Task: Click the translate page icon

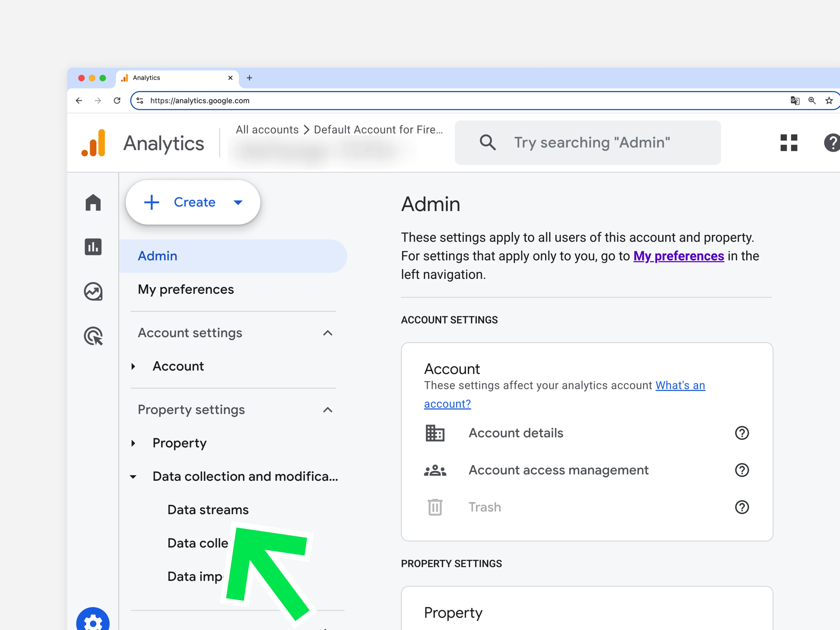Action: coord(795,101)
